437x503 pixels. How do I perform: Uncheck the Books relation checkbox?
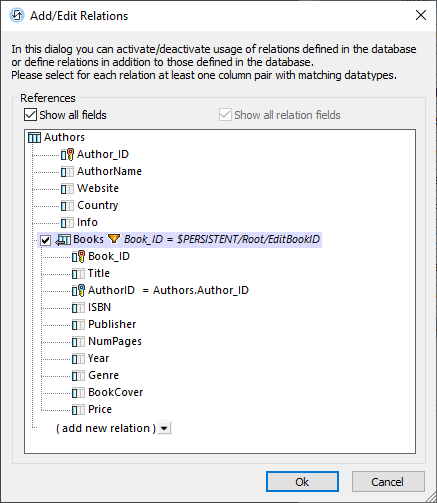pos(45,240)
